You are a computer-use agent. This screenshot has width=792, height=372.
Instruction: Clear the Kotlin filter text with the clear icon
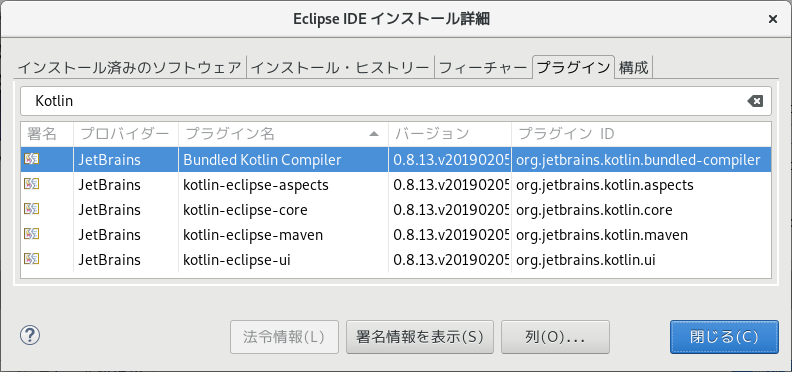coord(755,101)
